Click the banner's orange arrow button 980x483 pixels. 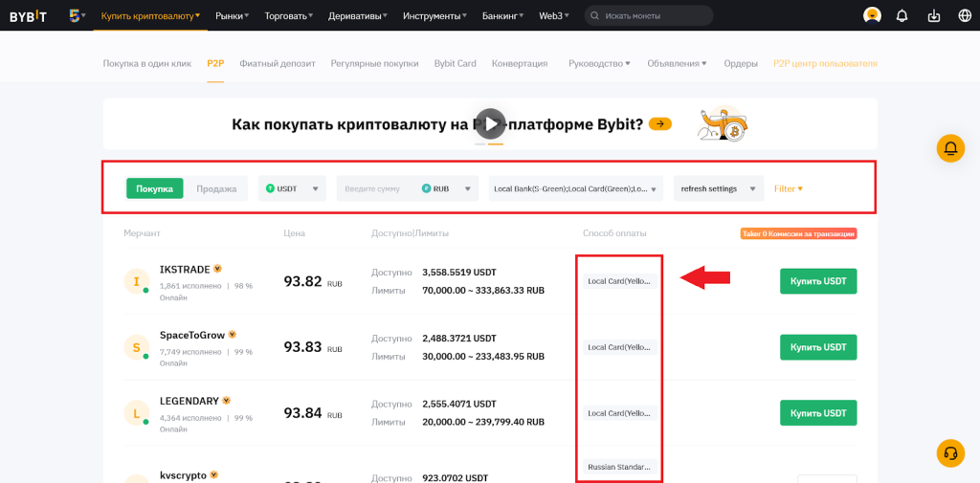(659, 123)
